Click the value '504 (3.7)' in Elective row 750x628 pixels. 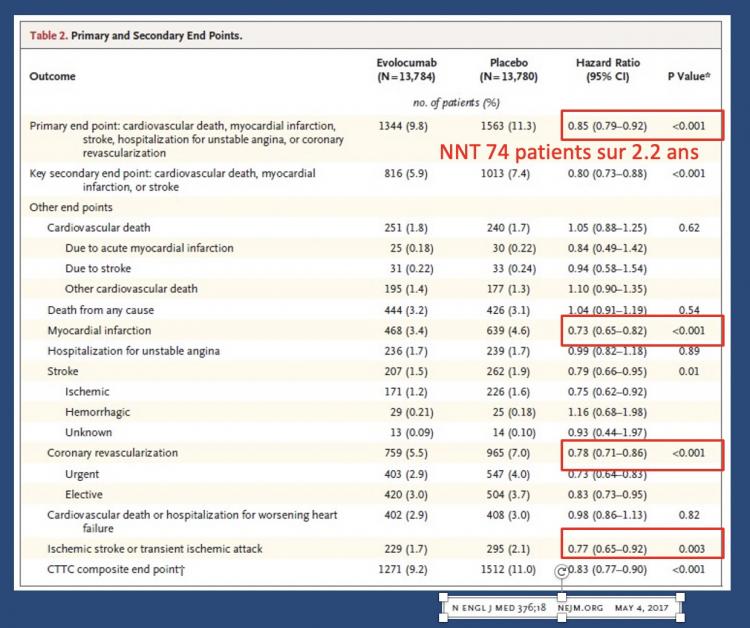[508, 495]
